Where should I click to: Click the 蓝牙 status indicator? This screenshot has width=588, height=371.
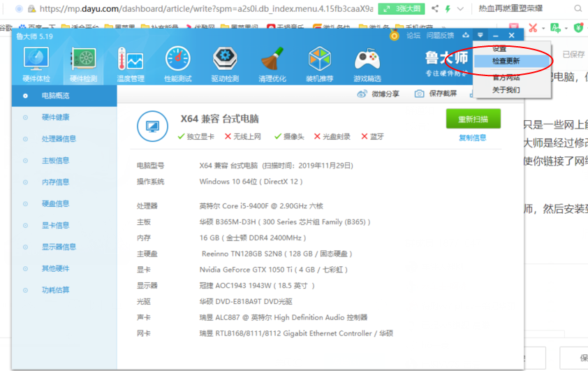[372, 136]
